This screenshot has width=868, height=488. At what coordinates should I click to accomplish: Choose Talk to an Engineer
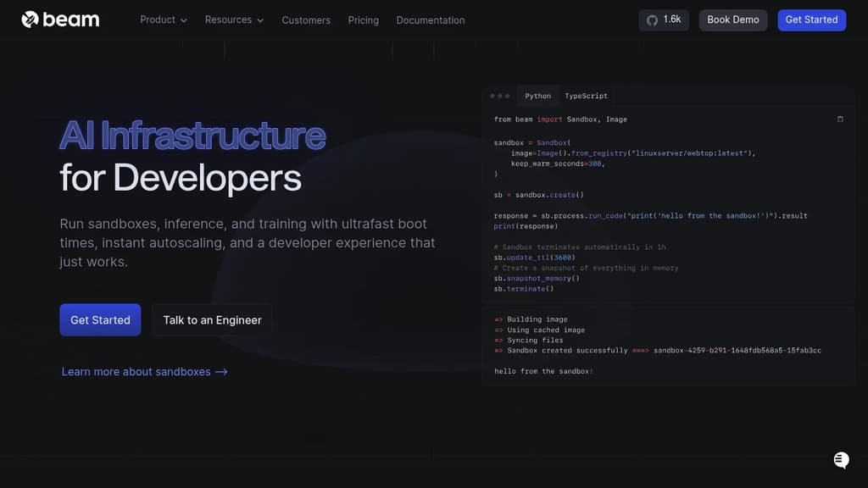212,319
